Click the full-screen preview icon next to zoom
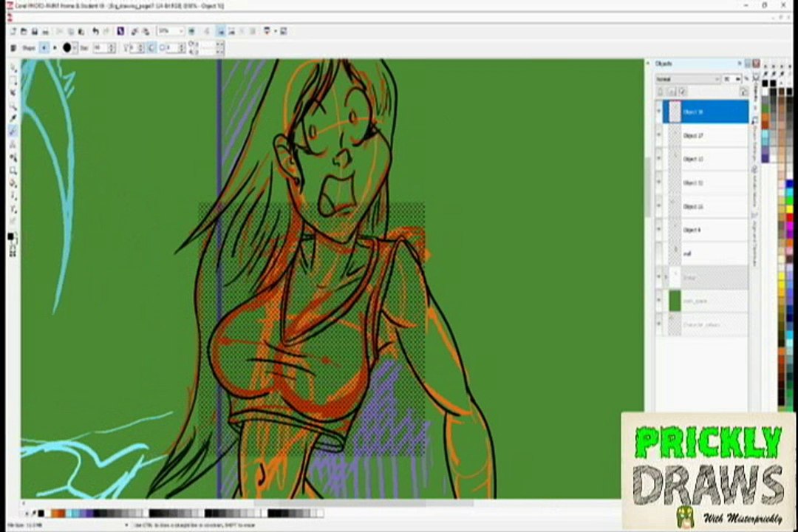Screen dimensions: 798x532 coord(192,32)
